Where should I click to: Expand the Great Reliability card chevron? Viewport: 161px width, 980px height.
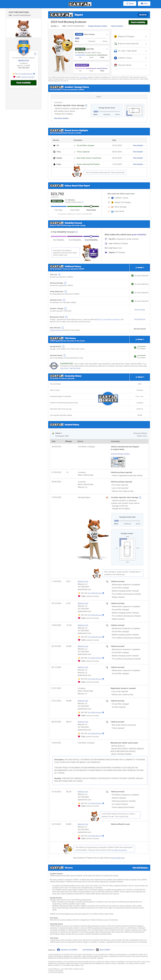[107, 65]
